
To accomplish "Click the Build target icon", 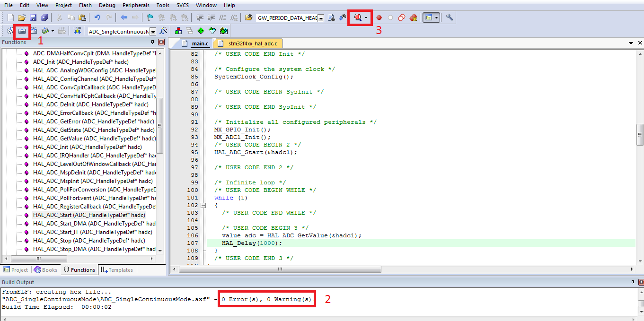I will [22, 31].
